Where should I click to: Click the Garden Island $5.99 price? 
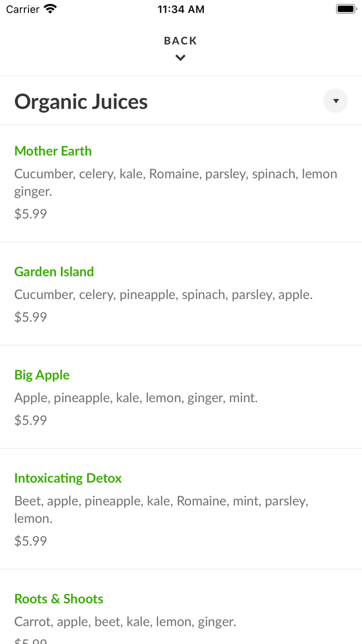(31, 317)
